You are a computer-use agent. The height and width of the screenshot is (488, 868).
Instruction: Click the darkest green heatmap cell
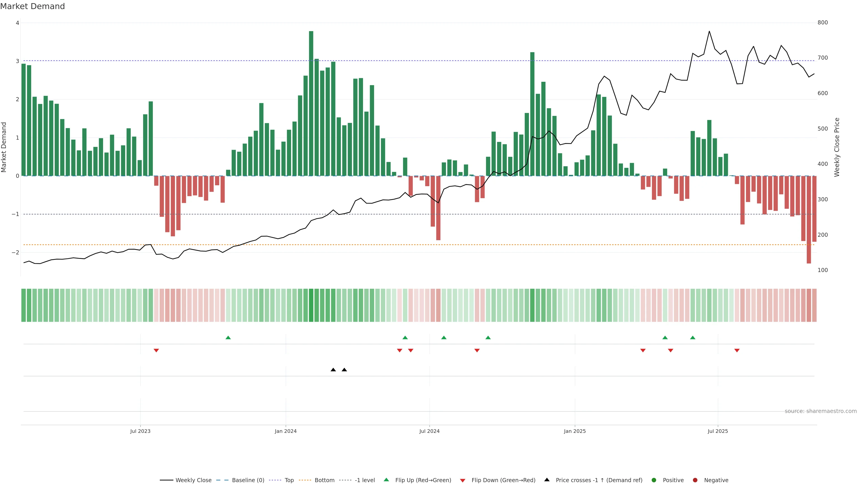click(x=311, y=305)
